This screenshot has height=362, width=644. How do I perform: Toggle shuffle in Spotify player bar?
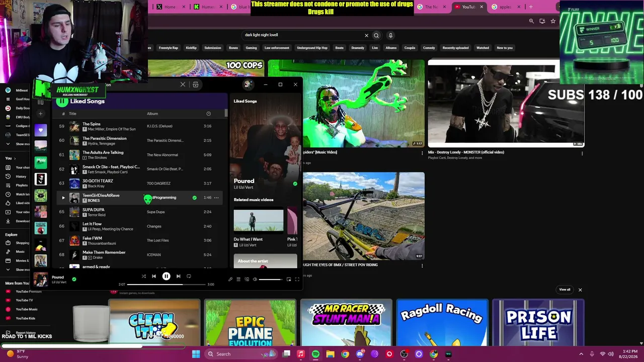(x=144, y=276)
